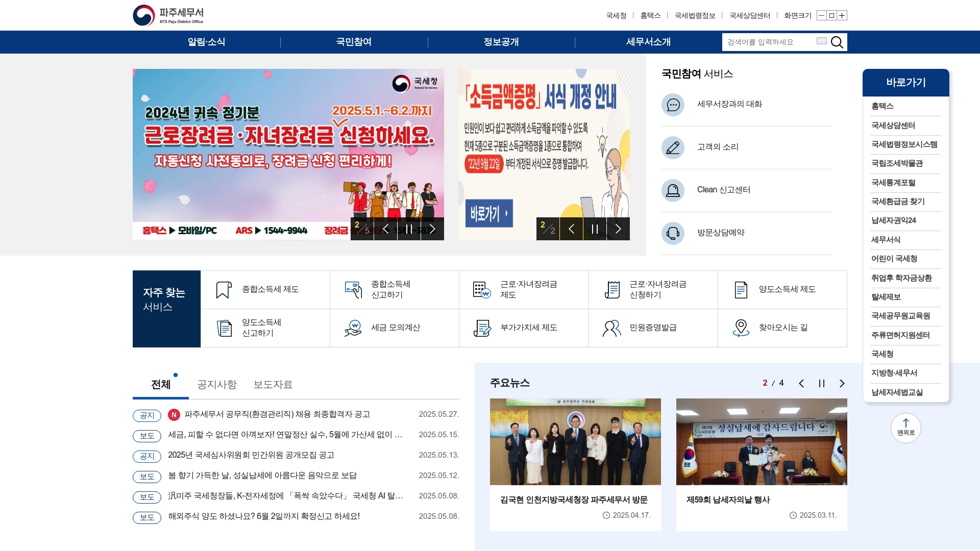Click the 종합소득세 신고하기 icon
This screenshot has width=980, height=551.
coord(353,290)
